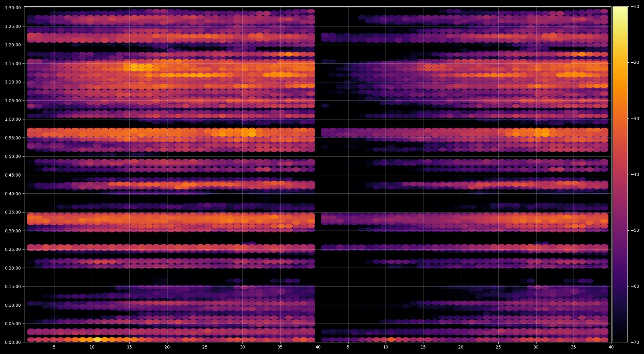Click x-axis label 15 of the left heatmap

pos(129,347)
